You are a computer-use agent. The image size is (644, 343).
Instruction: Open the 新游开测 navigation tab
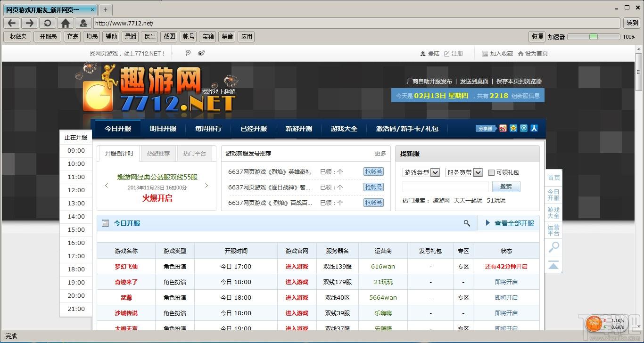pos(299,129)
